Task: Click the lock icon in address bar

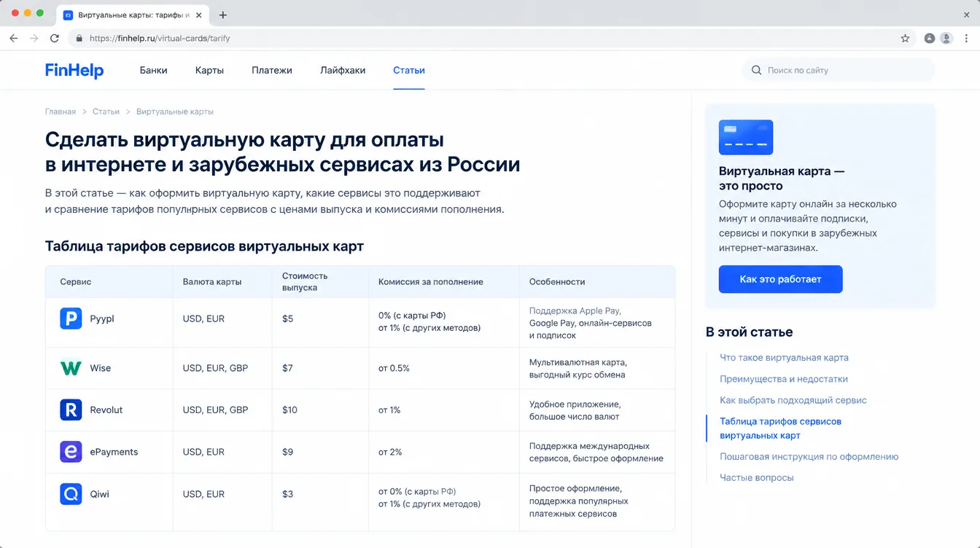Action: pos(79,38)
